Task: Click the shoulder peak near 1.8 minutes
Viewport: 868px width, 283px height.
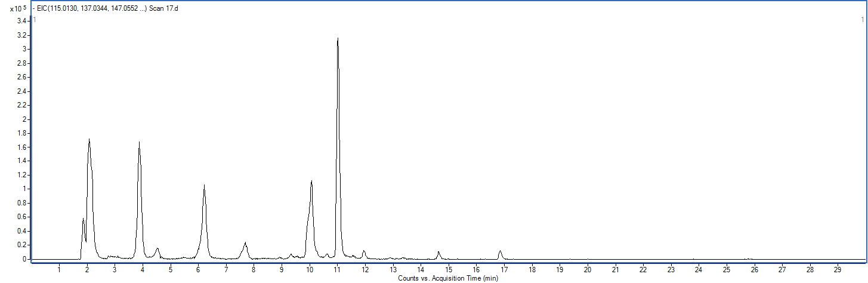Action: [83, 220]
